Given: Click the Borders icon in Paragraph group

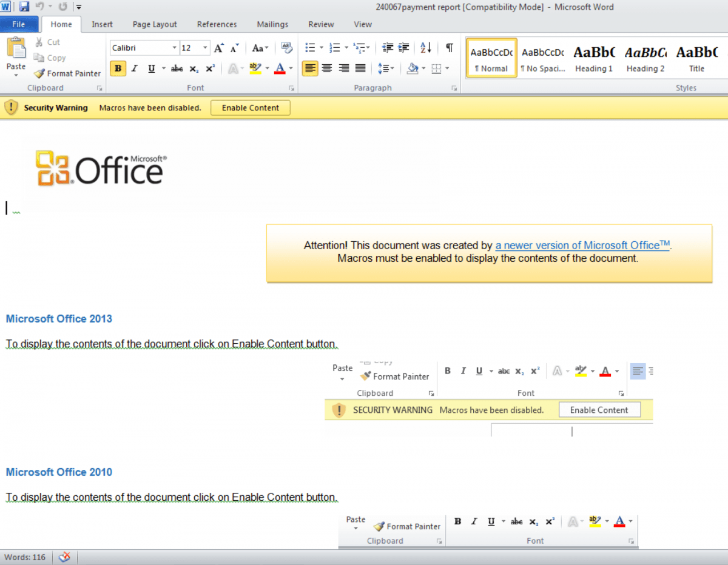Looking at the screenshot, I should [x=436, y=69].
